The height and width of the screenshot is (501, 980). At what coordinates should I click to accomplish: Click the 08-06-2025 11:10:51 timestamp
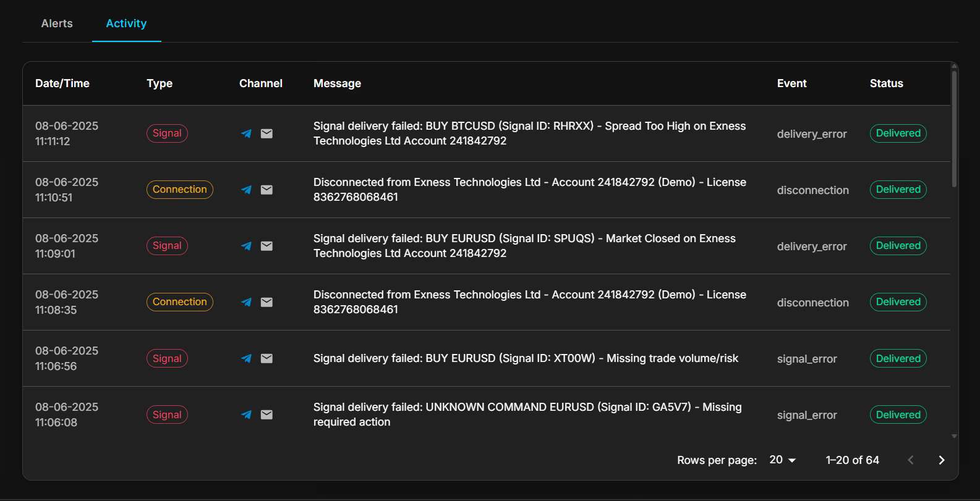[67, 190]
